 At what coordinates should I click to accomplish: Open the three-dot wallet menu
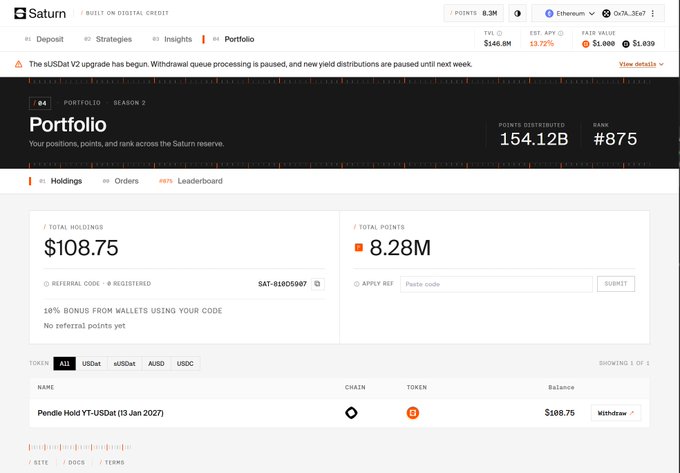point(653,13)
